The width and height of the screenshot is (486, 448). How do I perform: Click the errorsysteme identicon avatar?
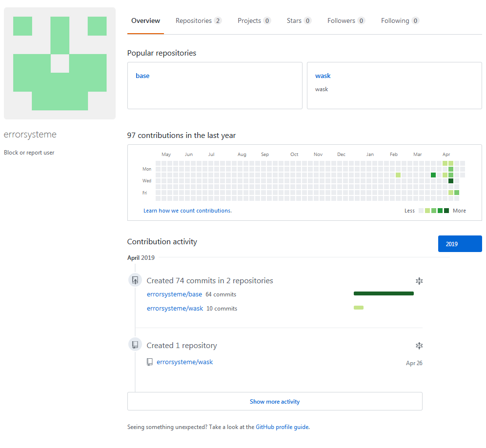(60, 63)
